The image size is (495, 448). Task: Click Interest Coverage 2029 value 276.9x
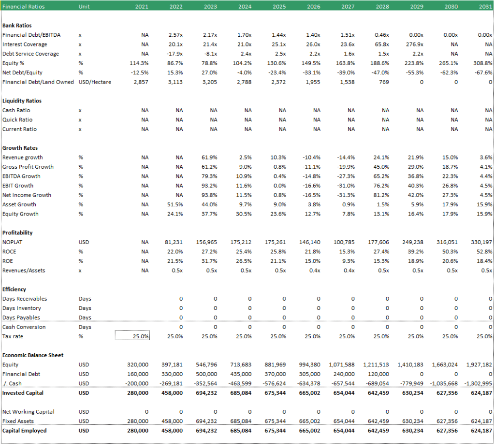414,44
